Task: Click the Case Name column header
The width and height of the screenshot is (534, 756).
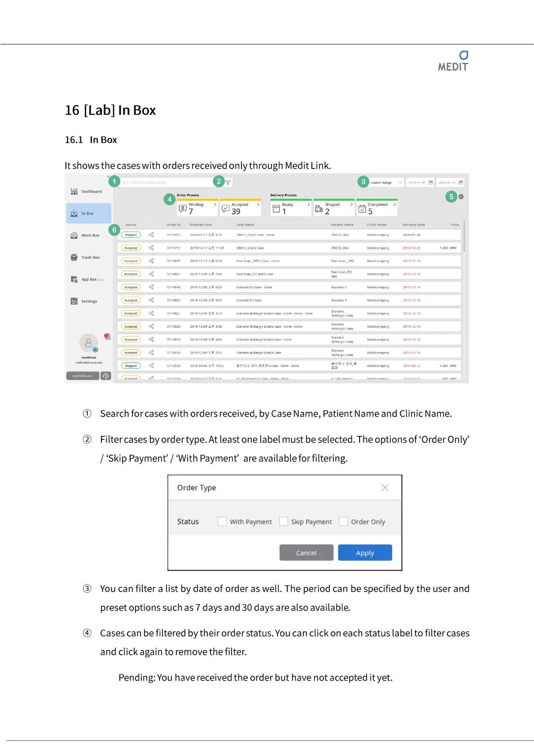Action: coord(245,225)
